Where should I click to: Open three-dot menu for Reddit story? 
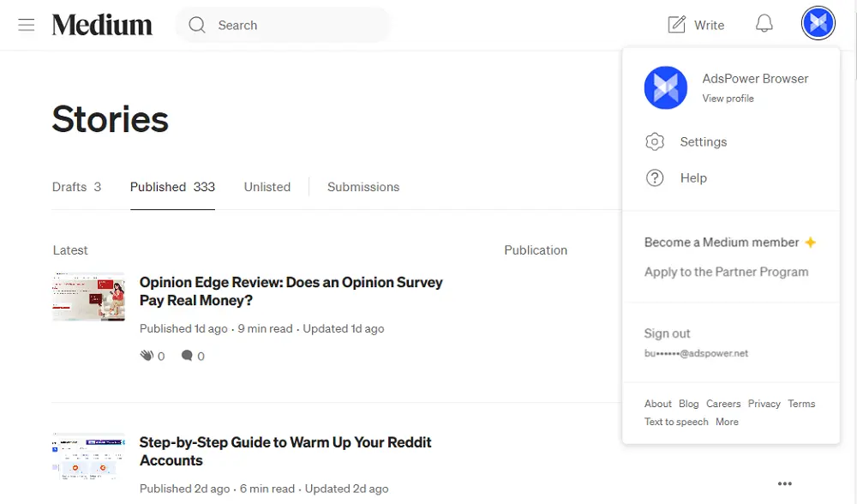click(784, 484)
